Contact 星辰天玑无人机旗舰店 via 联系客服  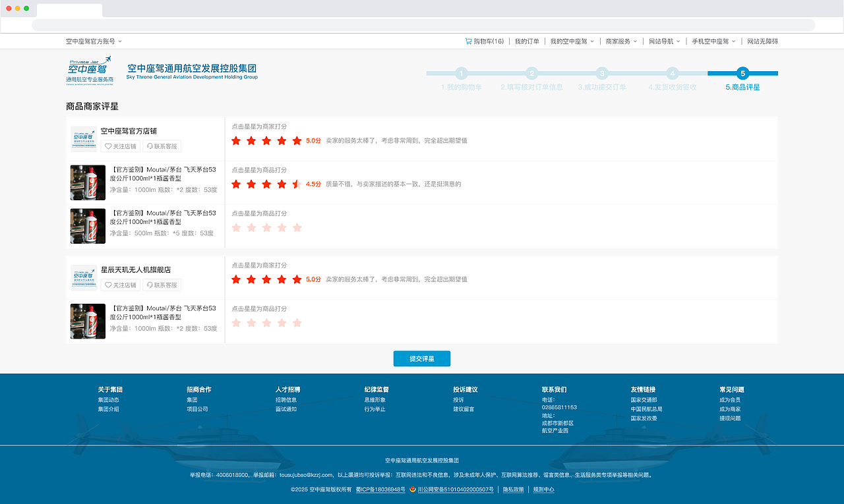162,285
